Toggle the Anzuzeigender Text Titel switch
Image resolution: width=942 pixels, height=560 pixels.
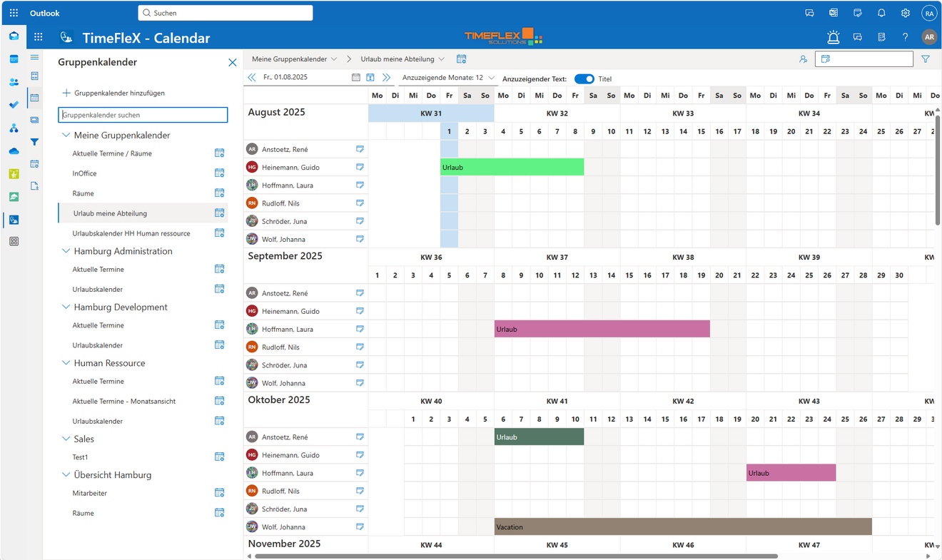coord(584,78)
